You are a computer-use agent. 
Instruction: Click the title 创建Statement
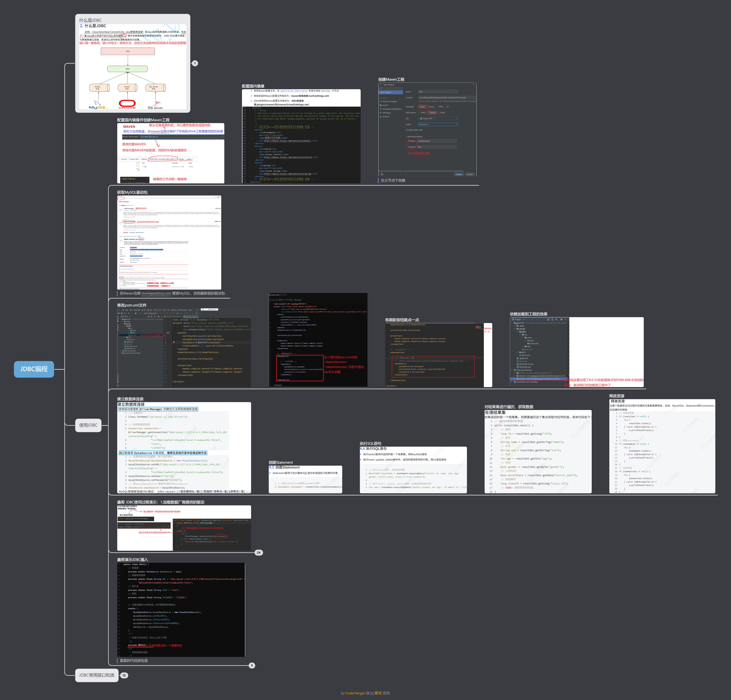(281, 463)
